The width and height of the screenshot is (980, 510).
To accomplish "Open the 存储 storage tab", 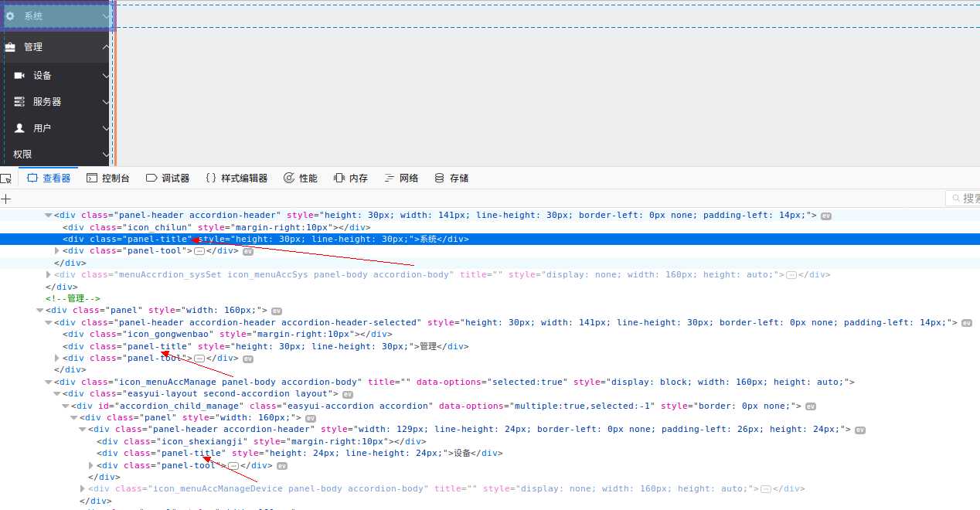I will tap(451, 178).
